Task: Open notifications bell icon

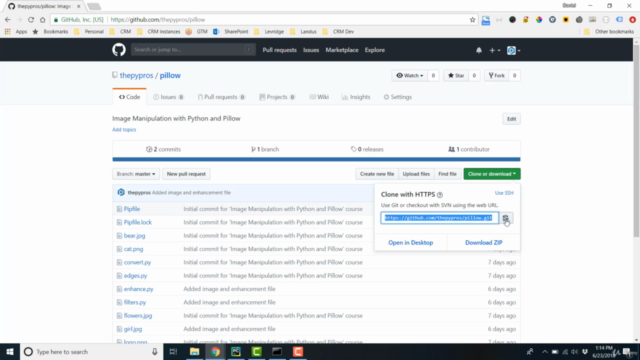Action: coord(479,50)
